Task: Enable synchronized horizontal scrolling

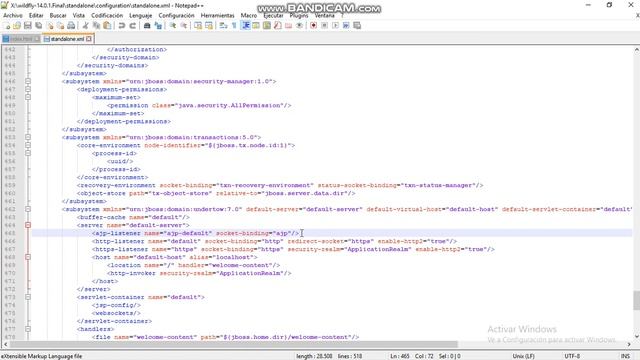Action: click(208, 25)
